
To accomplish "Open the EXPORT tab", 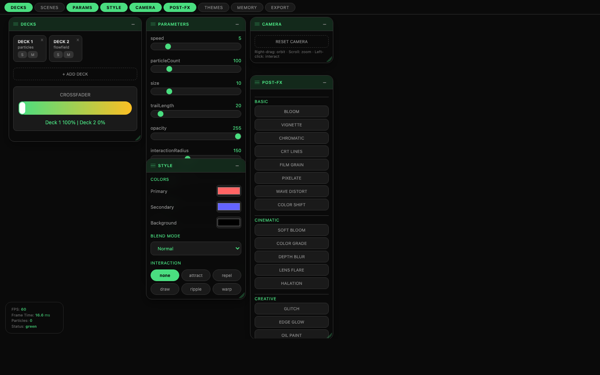I will [280, 7].
